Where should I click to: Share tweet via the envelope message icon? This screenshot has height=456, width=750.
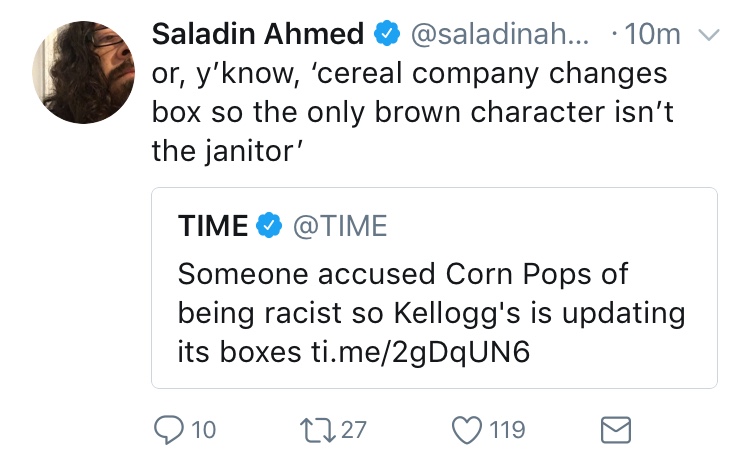616,430
